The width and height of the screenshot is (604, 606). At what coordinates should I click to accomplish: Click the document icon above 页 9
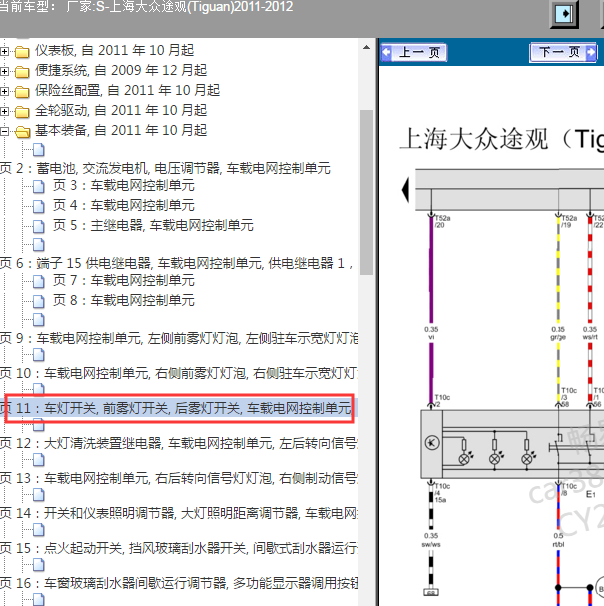click(39, 320)
